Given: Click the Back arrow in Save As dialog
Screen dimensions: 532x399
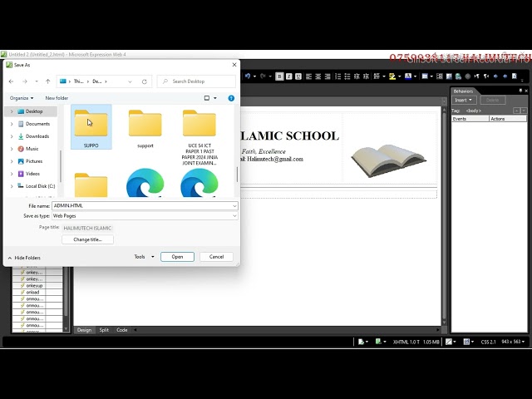Looking at the screenshot, I should pyautogui.click(x=11, y=81).
